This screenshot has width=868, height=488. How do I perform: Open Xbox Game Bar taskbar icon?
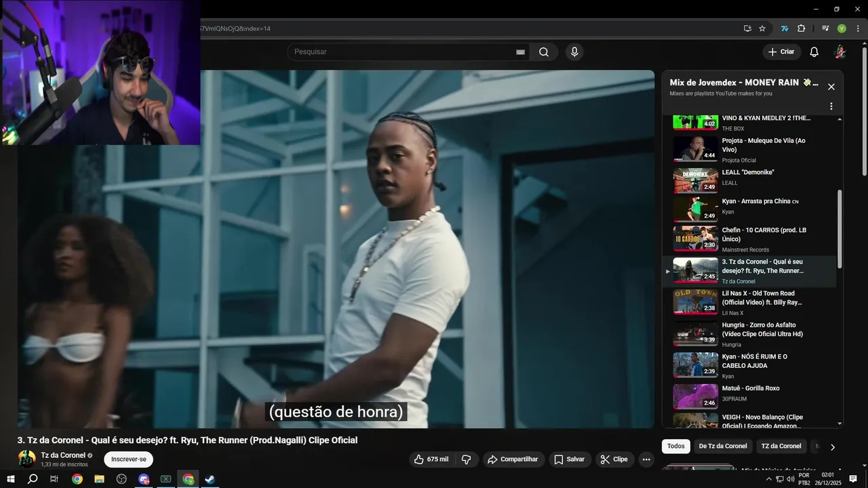[x=165, y=479]
